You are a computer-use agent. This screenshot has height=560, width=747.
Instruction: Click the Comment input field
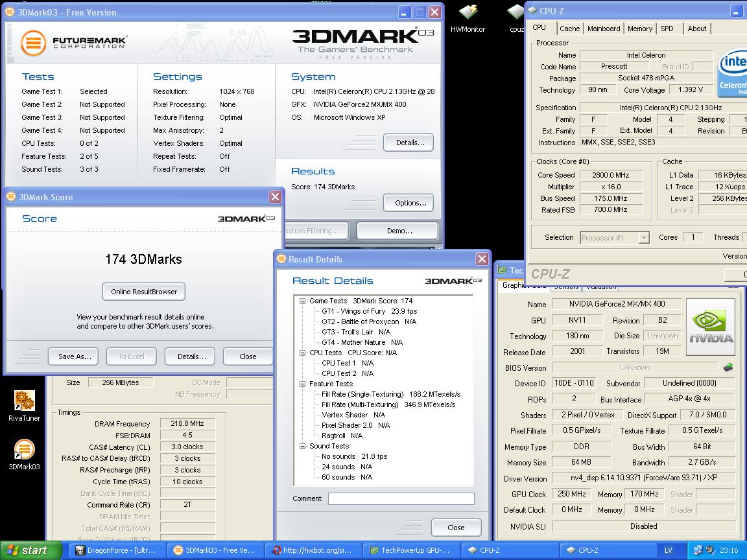(x=401, y=498)
